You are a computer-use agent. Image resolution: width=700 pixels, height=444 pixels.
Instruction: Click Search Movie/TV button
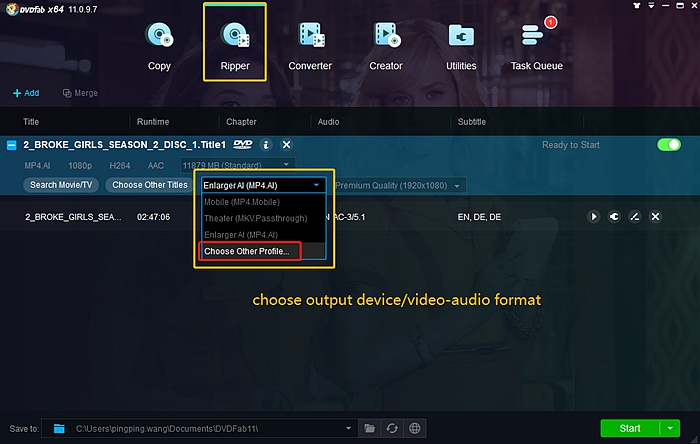[x=61, y=185]
